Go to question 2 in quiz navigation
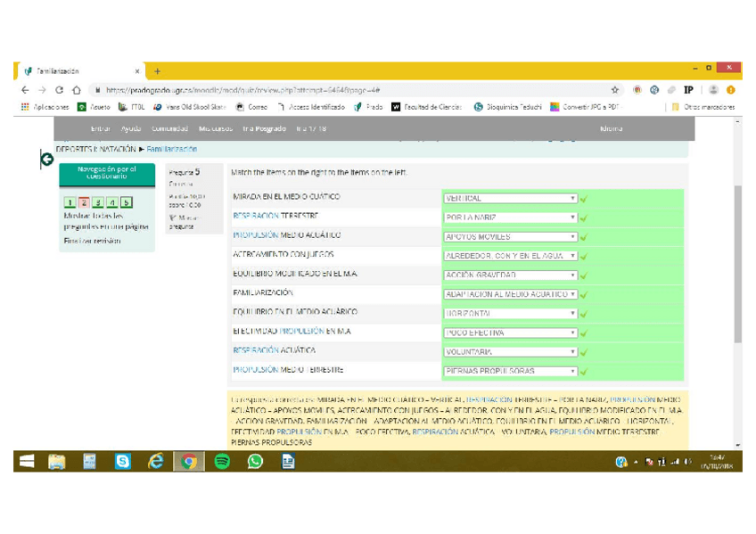This screenshot has width=756, height=534. pyautogui.click(x=84, y=203)
